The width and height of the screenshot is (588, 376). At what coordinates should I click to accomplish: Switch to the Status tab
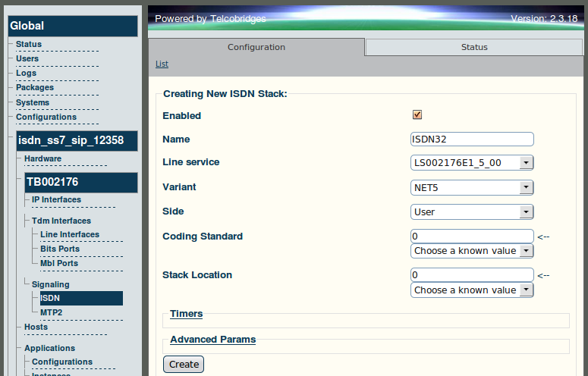coord(474,47)
